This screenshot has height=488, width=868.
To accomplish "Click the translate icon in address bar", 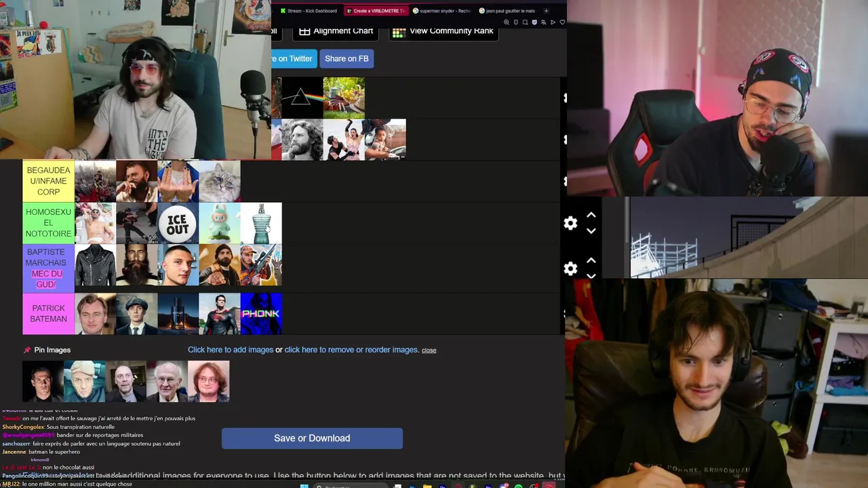I will 543,22.
